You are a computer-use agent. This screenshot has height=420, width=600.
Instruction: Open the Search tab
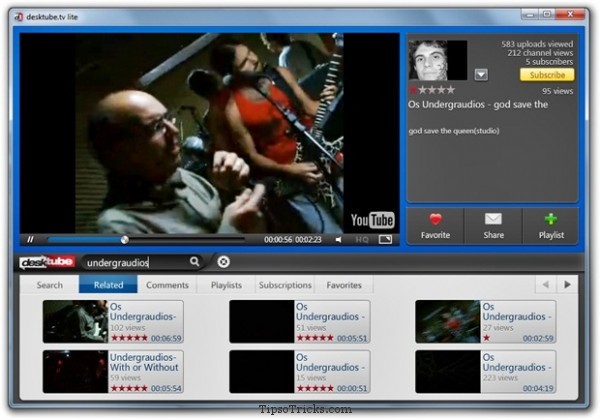click(50, 285)
